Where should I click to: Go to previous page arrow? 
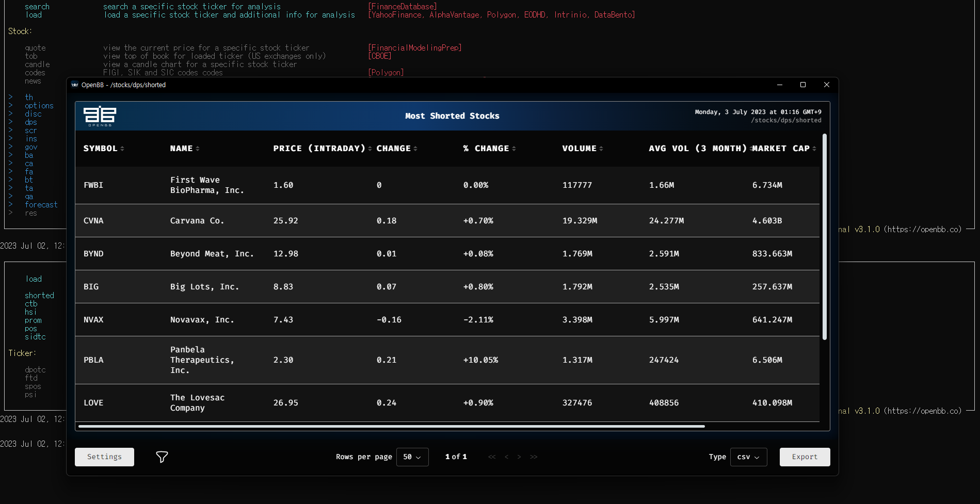(507, 457)
